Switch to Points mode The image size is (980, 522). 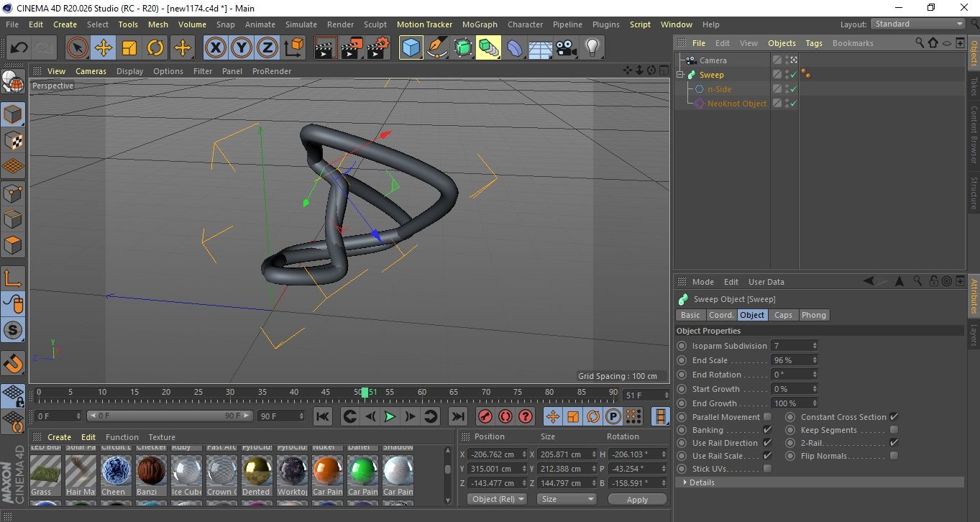point(13,193)
